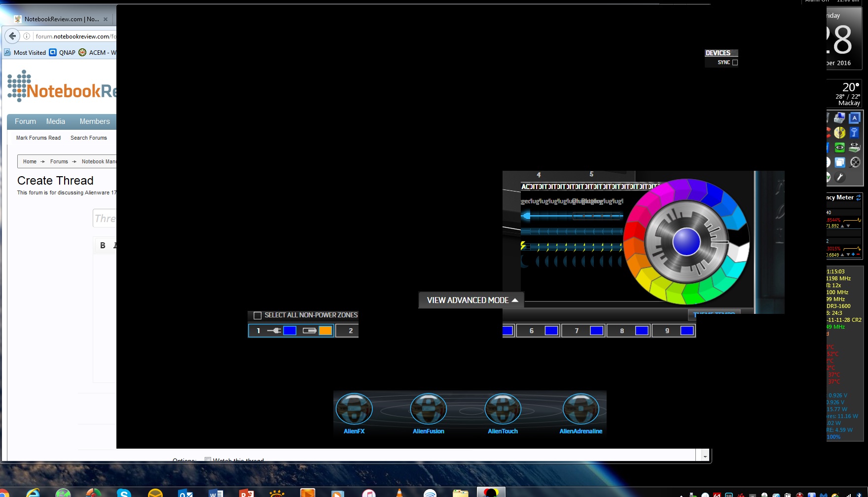
Task: Open the AlienFusion orb icon
Action: click(x=429, y=409)
